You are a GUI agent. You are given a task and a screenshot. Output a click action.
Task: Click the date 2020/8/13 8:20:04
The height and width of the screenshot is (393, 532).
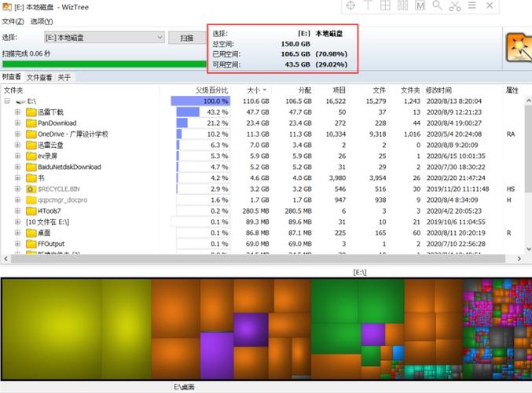click(x=454, y=101)
